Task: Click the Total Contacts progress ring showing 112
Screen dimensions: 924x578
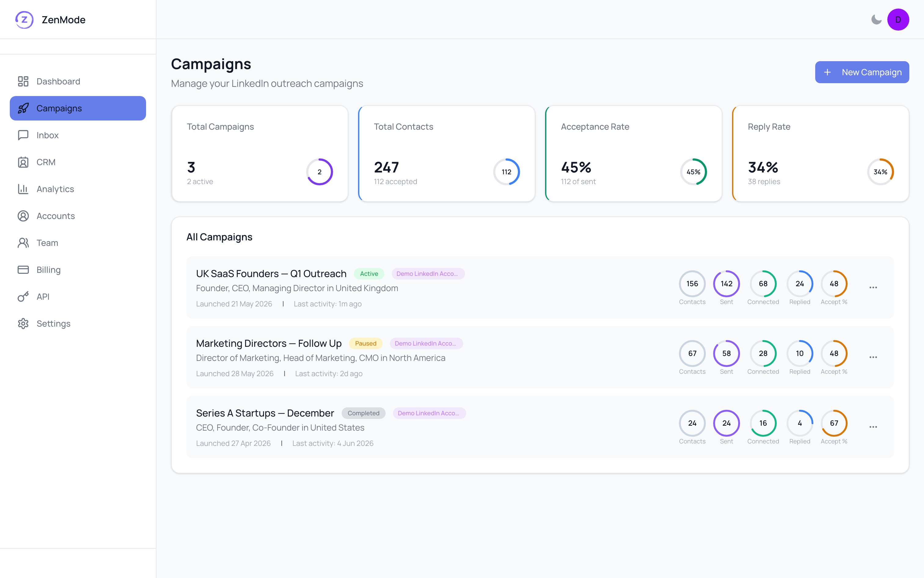Action: tap(506, 172)
